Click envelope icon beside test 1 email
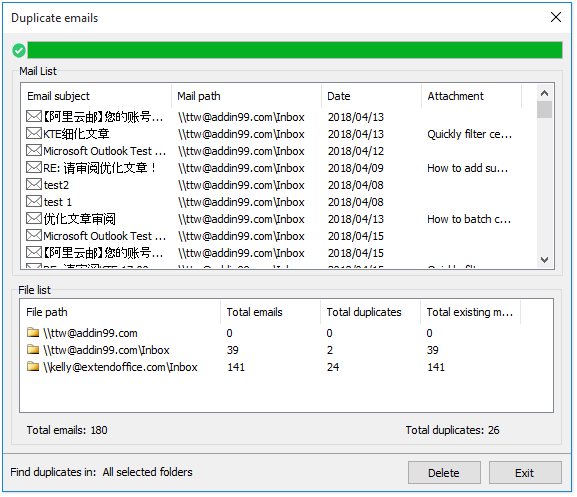Screen dimensions: 577x497 [34, 202]
